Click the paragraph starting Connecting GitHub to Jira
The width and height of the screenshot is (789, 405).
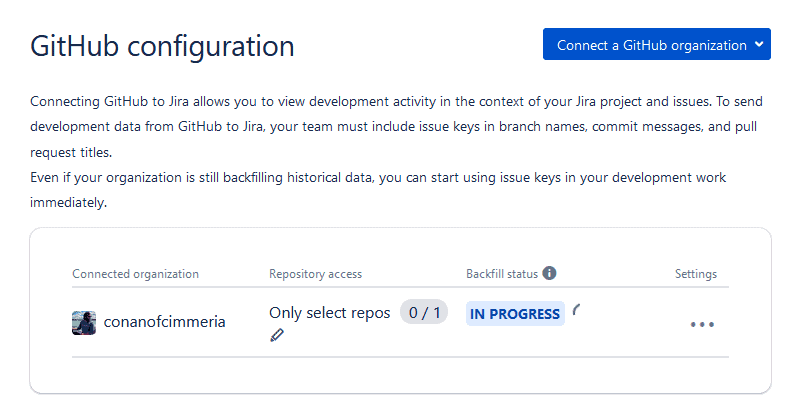396,127
